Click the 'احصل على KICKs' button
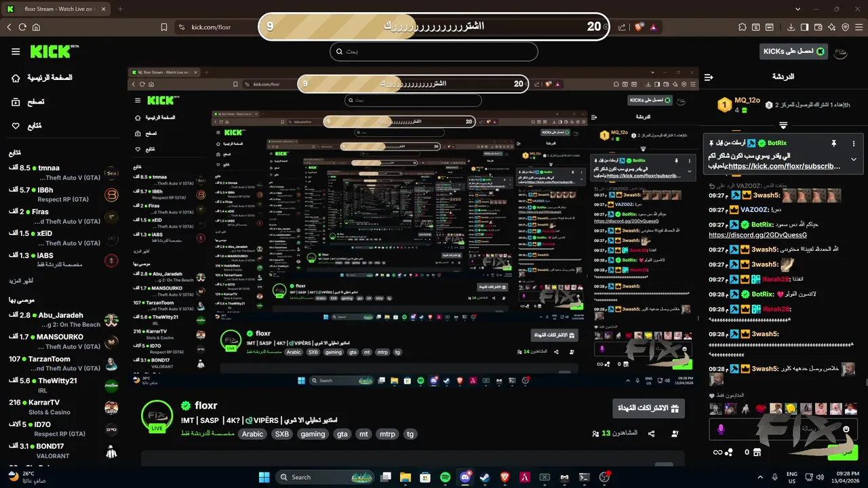The image size is (868, 488). tap(795, 52)
